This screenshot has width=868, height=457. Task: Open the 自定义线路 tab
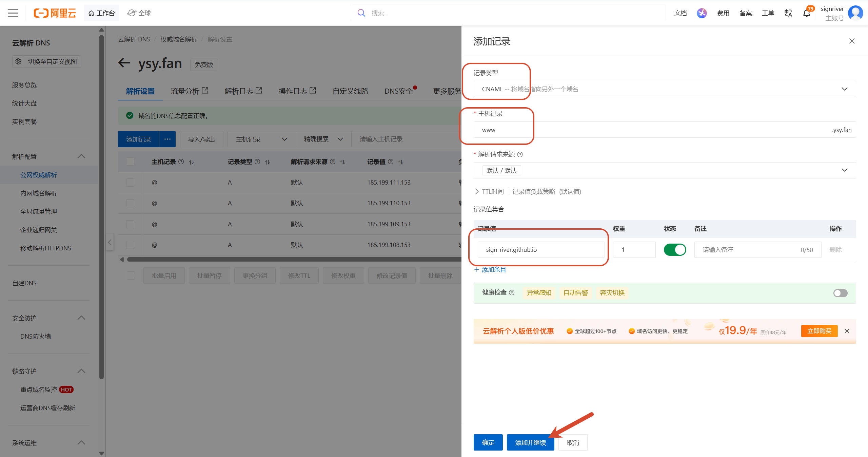pos(350,91)
